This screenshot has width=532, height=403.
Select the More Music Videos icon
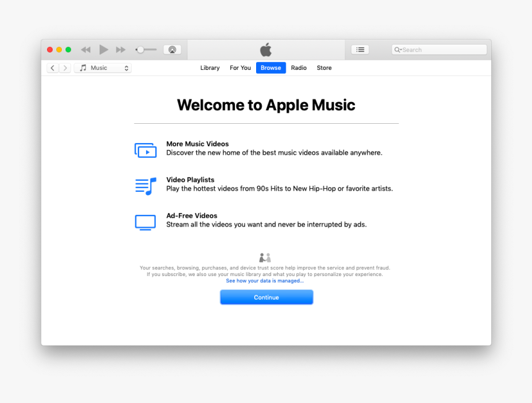pyautogui.click(x=145, y=150)
